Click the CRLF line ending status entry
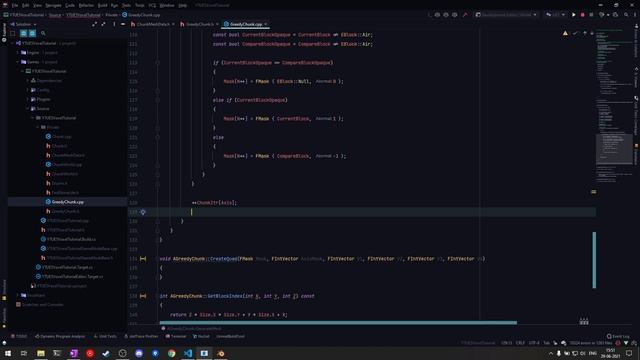The image size is (640, 360). pyautogui.click(x=520, y=343)
